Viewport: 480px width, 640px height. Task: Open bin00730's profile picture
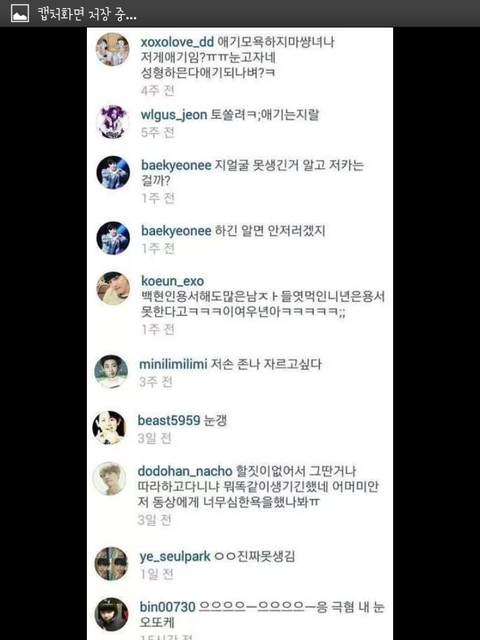[x=111, y=614]
